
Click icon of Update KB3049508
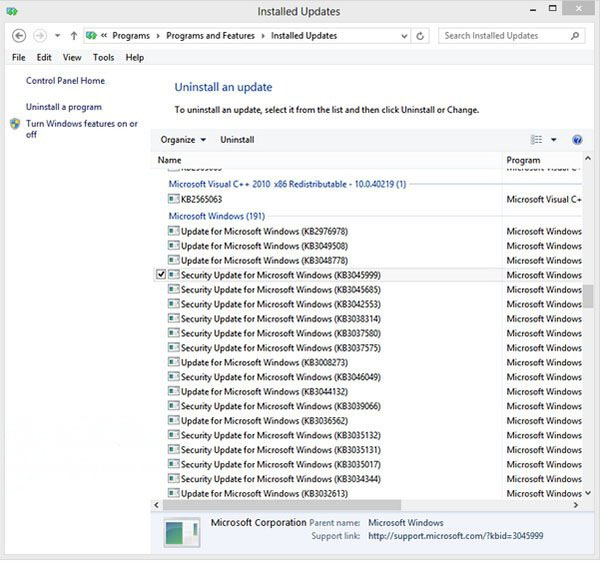pyautogui.click(x=174, y=245)
